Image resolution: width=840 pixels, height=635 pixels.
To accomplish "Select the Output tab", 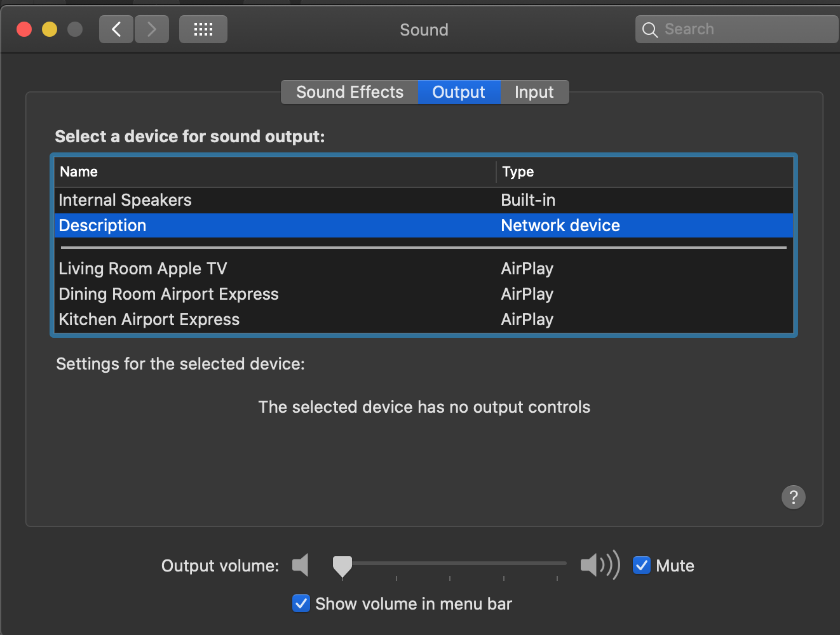I will coord(459,91).
